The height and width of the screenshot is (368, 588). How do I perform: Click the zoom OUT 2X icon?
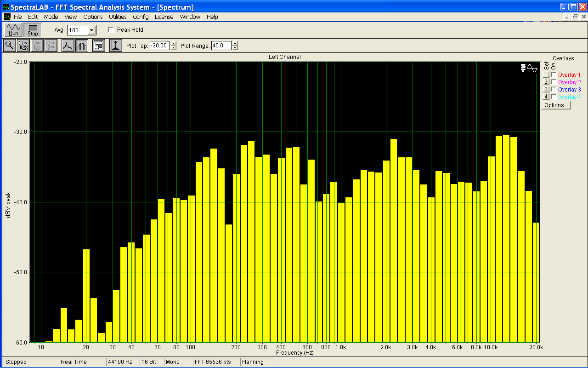[37, 46]
